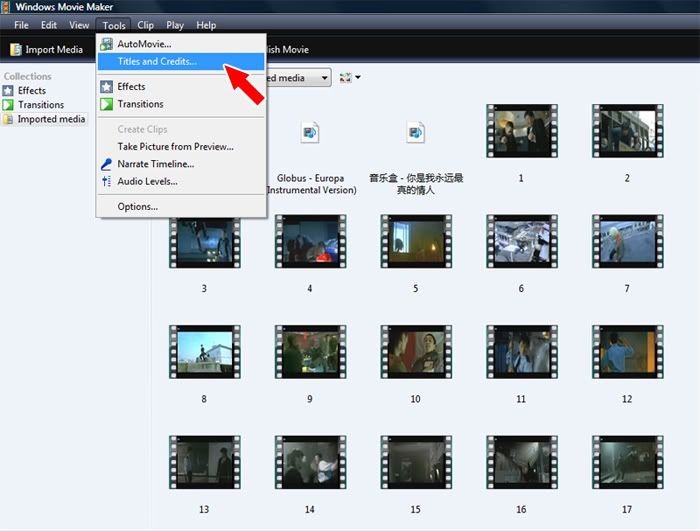This screenshot has width=700, height=531.
Task: Click the Effects star icon in menu
Action: (x=107, y=87)
